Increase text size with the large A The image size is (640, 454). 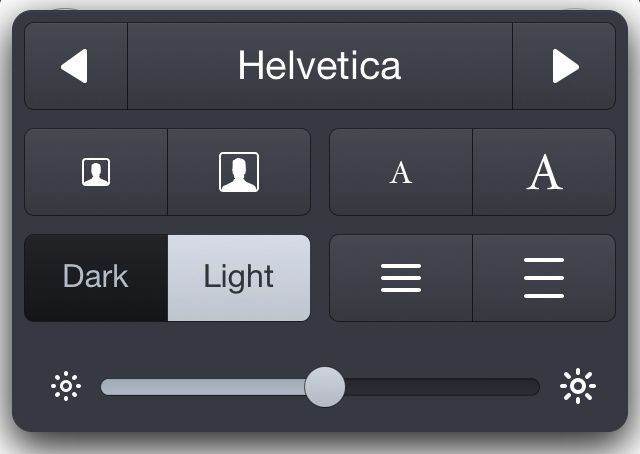pos(544,172)
